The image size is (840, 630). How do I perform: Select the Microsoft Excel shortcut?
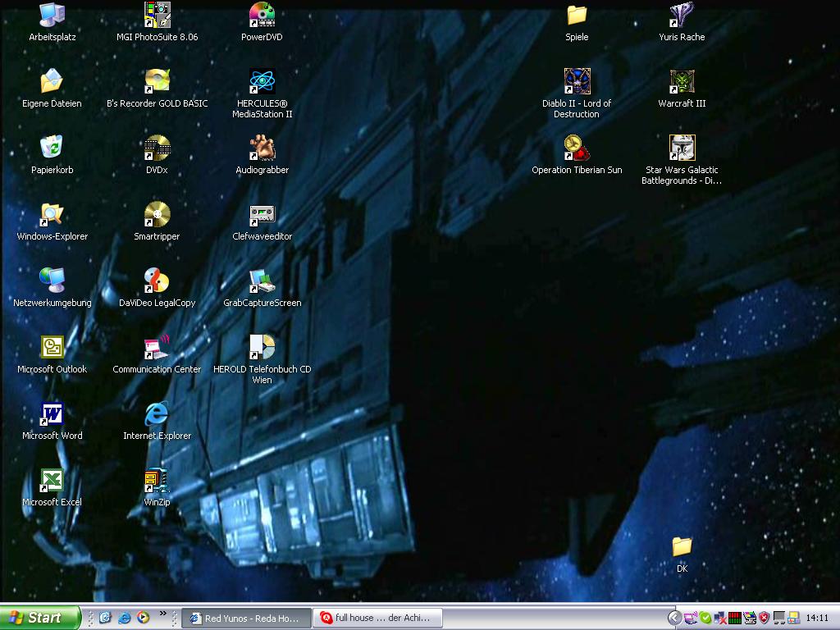click(52, 480)
